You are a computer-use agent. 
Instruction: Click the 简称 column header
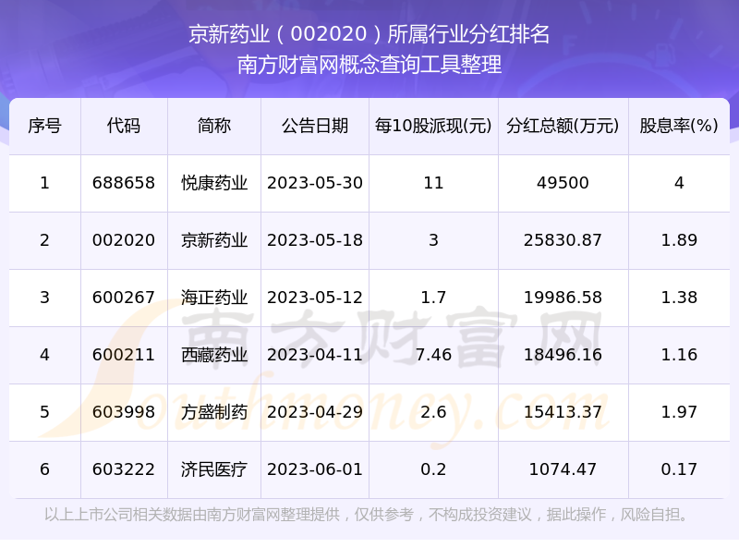tap(214, 126)
